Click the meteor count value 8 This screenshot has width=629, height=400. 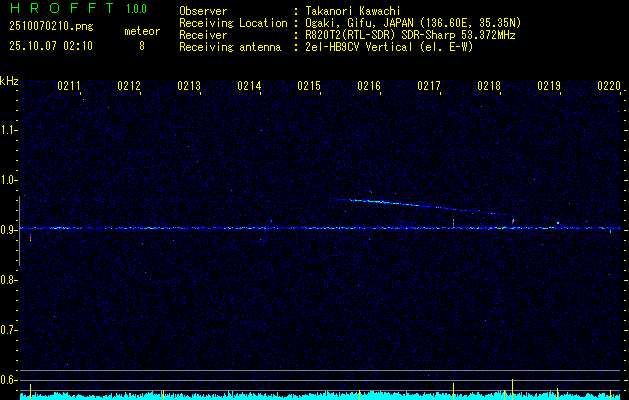point(142,46)
